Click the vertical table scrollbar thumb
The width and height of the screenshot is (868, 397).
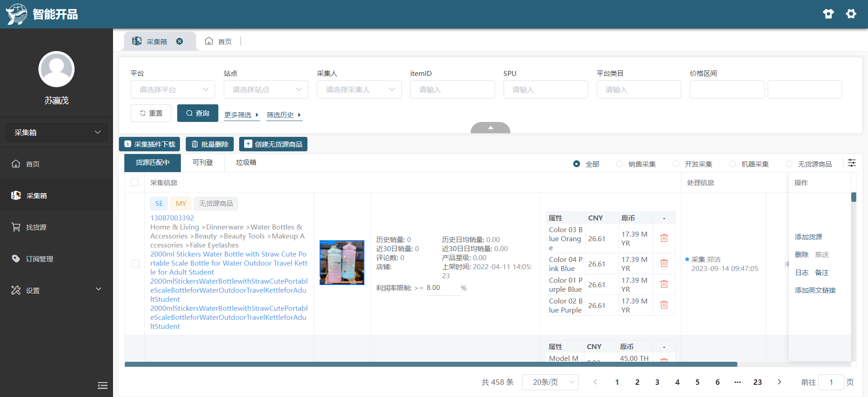854,197
